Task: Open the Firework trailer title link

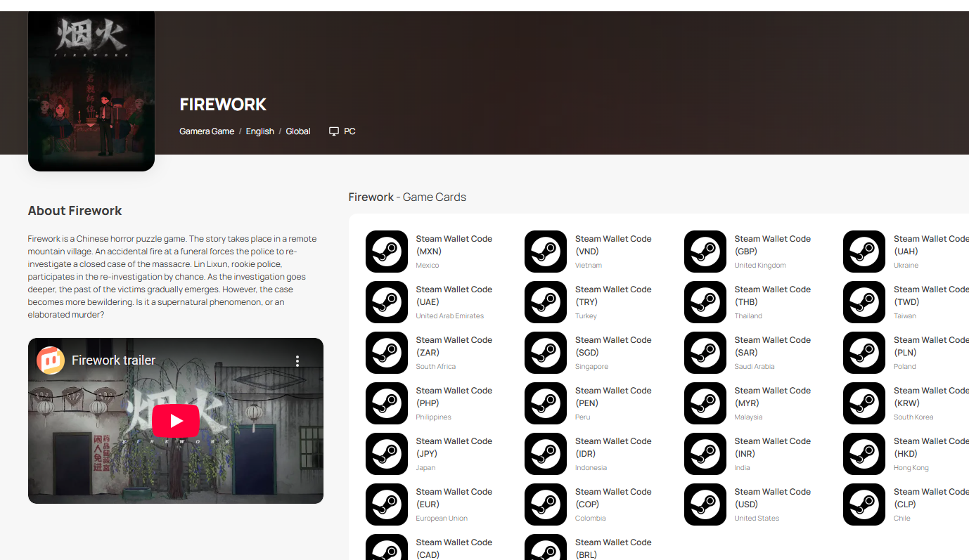Action: pos(113,360)
